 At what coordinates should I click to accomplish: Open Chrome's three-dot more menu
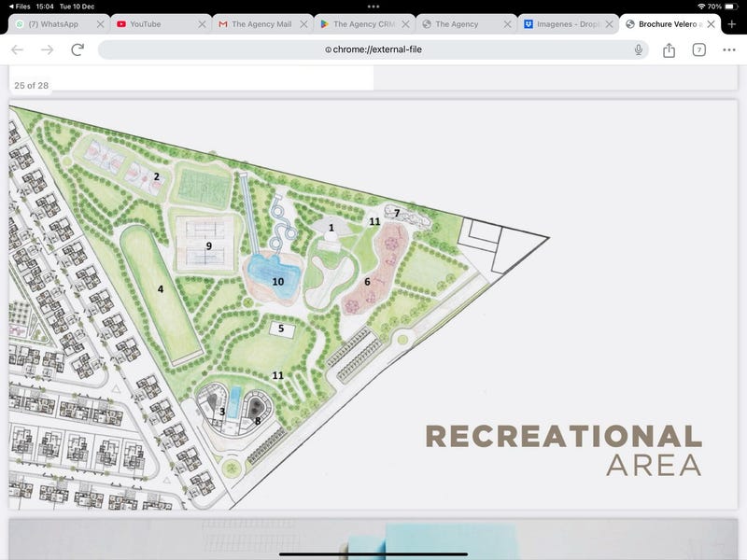click(728, 49)
